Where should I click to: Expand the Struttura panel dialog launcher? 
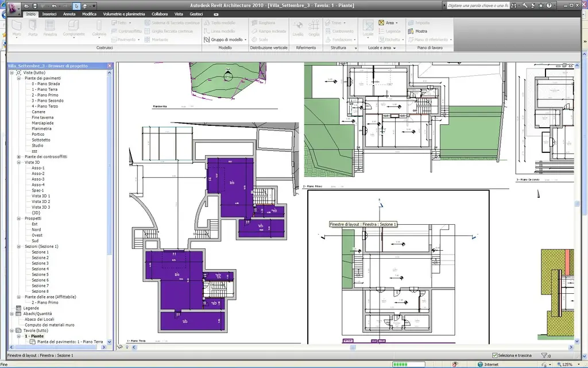point(355,48)
